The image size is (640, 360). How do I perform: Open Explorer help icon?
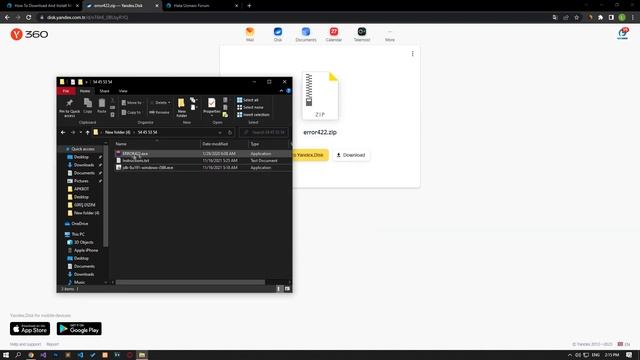click(289, 91)
